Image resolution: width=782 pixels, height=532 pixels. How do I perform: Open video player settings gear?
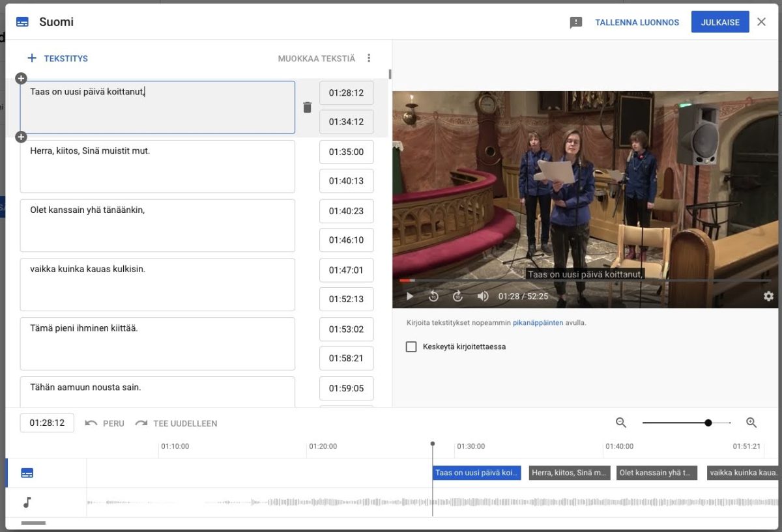click(x=768, y=296)
